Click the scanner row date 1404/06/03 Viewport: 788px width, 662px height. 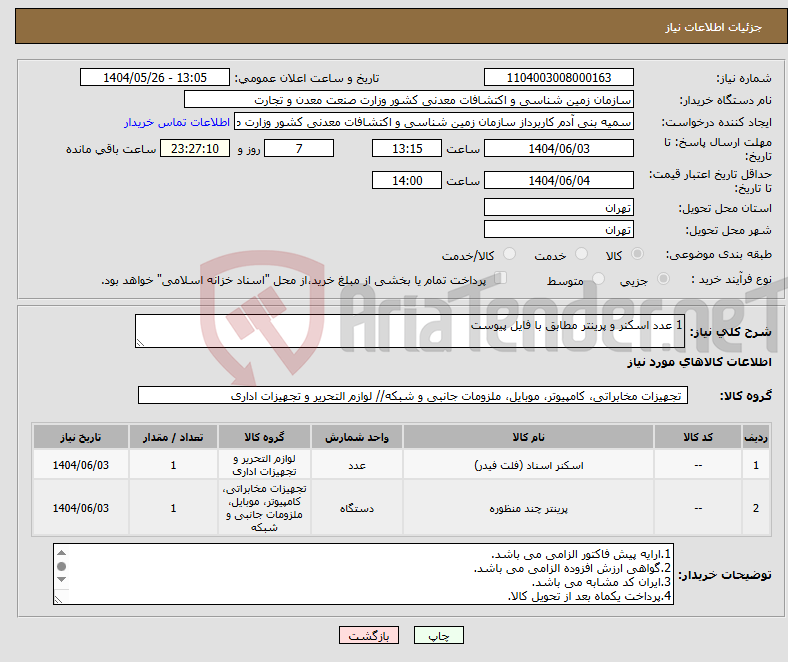[x=81, y=465]
